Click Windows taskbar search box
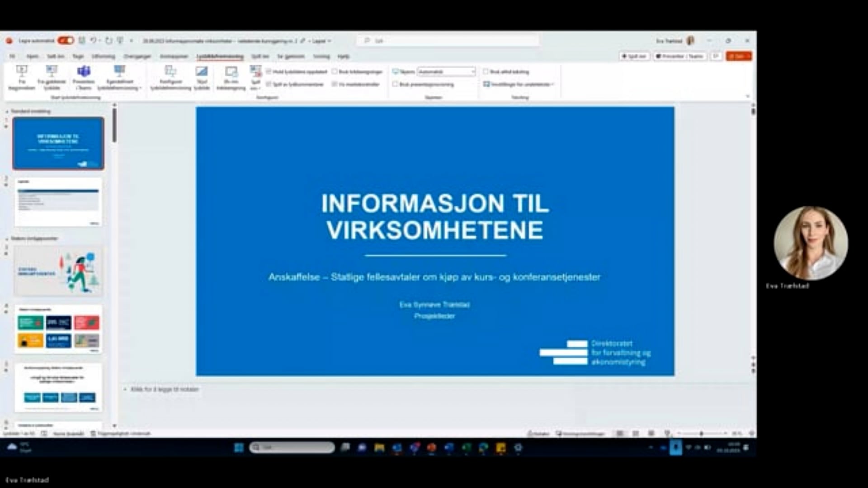Viewport: 868px width, 488px height. (292, 447)
